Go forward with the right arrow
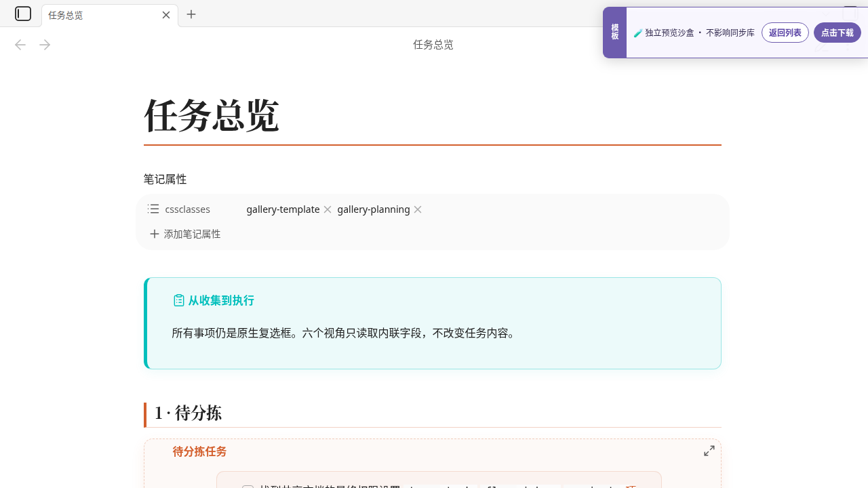This screenshot has height=488, width=868. click(45, 45)
